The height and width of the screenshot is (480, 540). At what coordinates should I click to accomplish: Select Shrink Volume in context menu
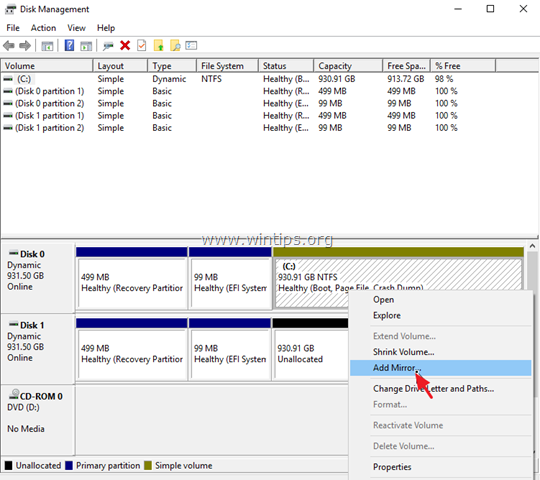tap(440, 352)
